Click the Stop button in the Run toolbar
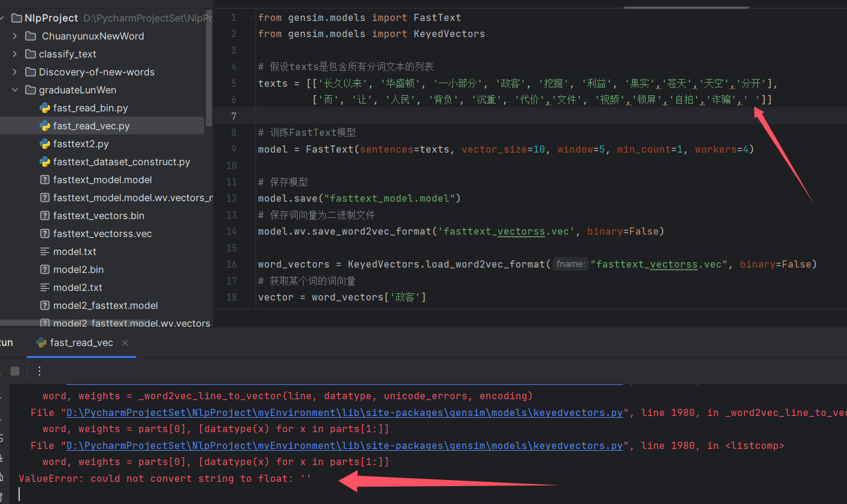The image size is (847, 504). click(15, 371)
